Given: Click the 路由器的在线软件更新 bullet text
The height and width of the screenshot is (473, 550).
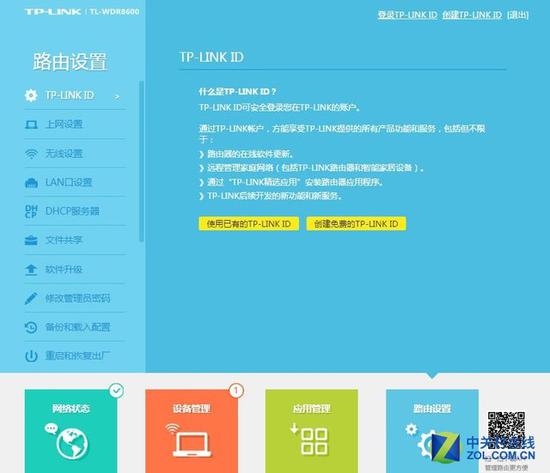Looking at the screenshot, I should 250,154.
